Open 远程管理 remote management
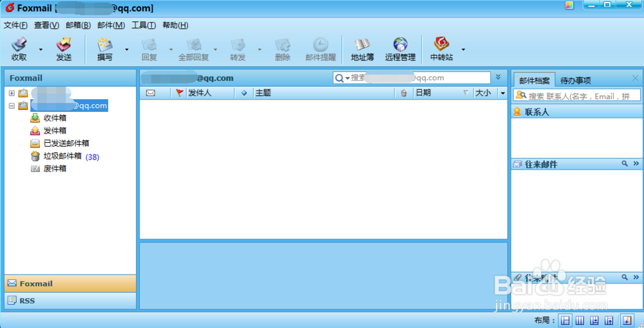Viewport: 644px width, 328px height. tap(401, 49)
